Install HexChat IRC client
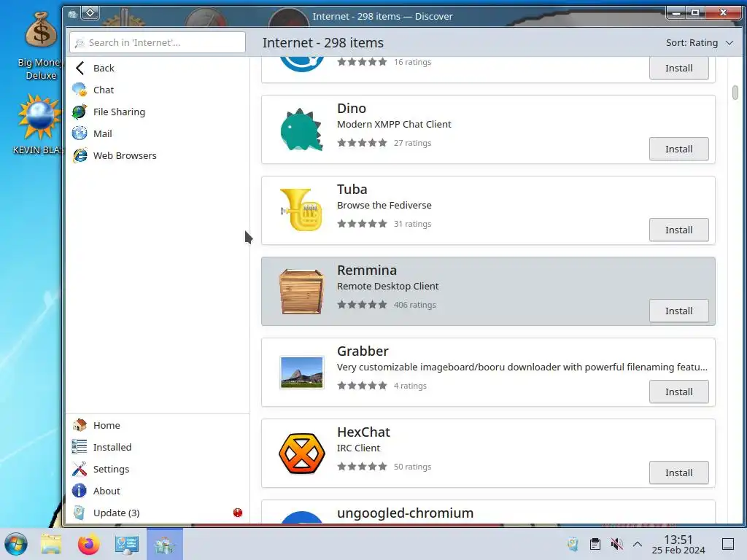Viewport: 747px width, 560px height. pos(678,472)
